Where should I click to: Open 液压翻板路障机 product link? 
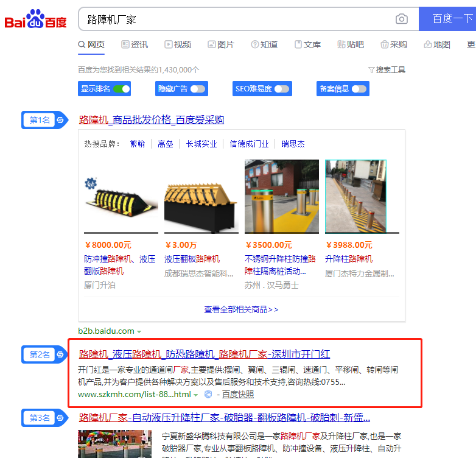[x=192, y=259]
